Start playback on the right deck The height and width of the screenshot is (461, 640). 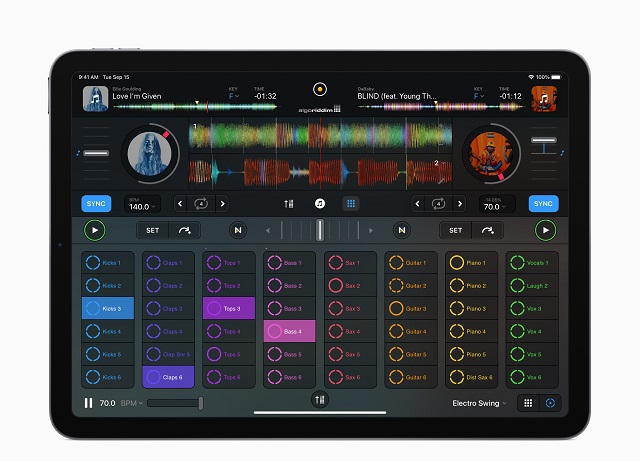coord(545,230)
